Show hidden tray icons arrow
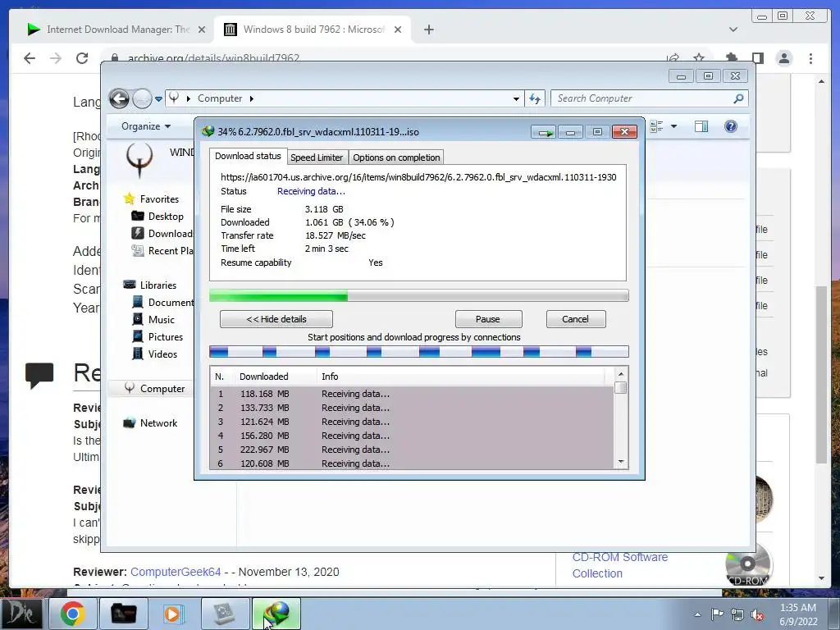 (697, 614)
